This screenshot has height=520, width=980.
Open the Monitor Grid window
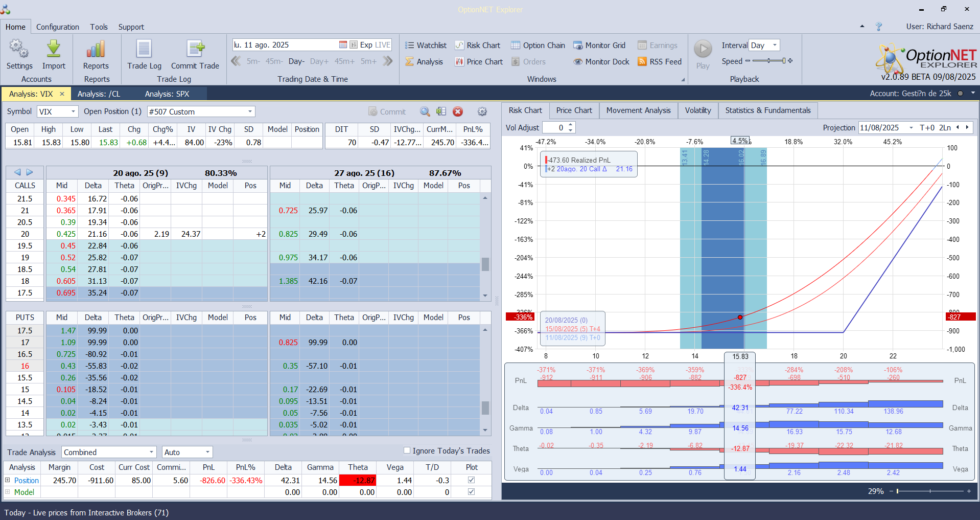[x=599, y=46]
